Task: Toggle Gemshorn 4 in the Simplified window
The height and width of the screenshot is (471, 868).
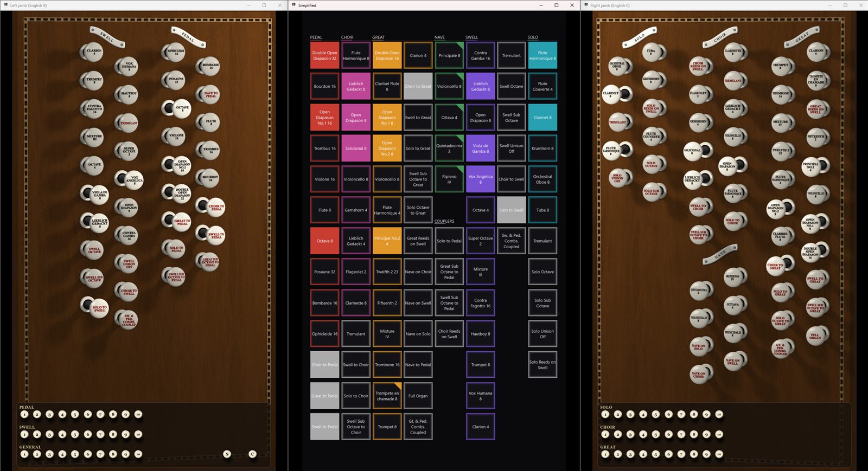Action: 356,210
